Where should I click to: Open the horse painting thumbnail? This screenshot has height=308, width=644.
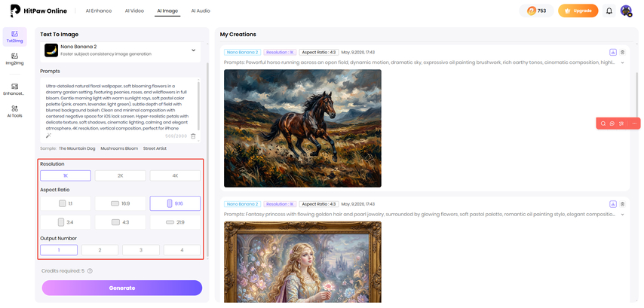302,128
